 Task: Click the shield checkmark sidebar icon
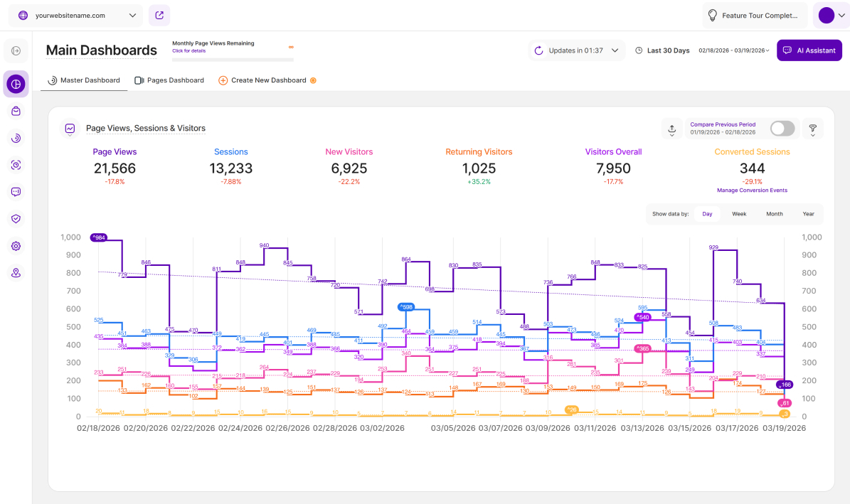(x=16, y=219)
